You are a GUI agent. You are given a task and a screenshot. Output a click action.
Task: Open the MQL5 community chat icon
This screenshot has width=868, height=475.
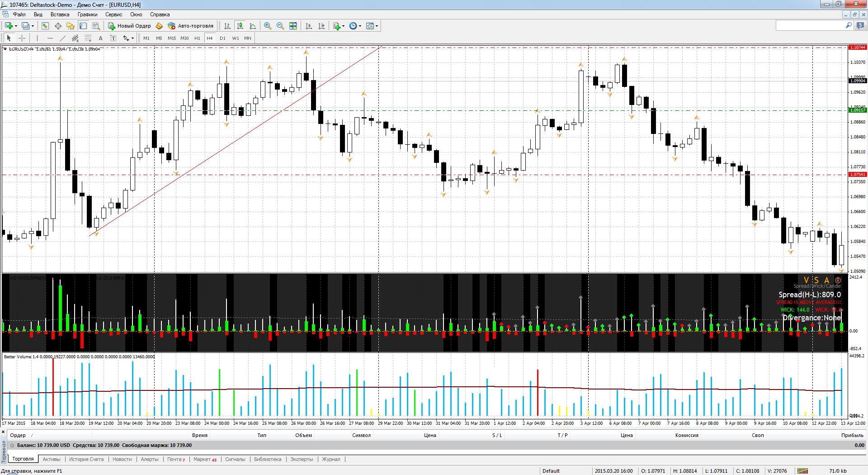[860, 25]
